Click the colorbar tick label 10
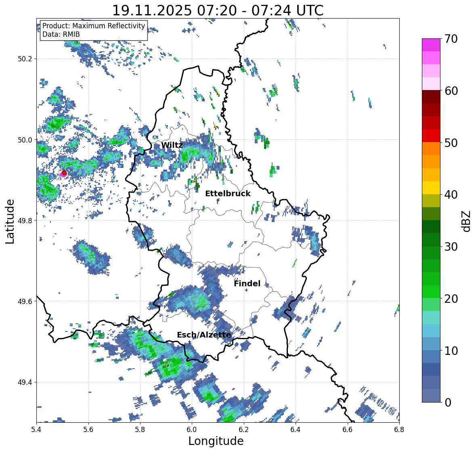 click(x=451, y=350)
